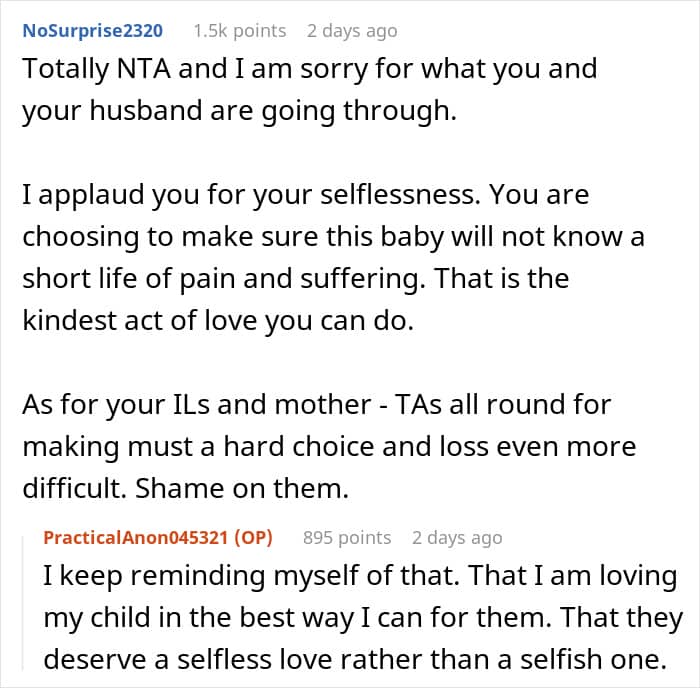Click the 'deserve a selfless love' line
Viewport: 700px width, 688px height.
[x=355, y=659]
